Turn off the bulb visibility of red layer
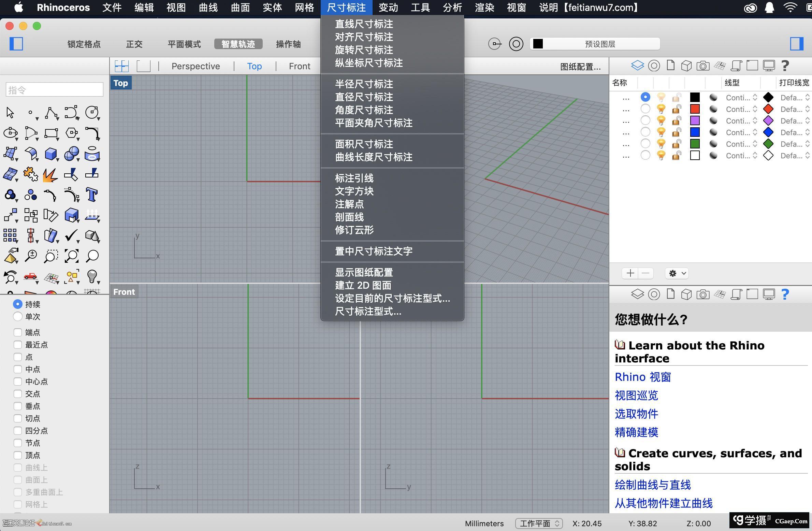This screenshot has width=812, height=531. [x=661, y=109]
